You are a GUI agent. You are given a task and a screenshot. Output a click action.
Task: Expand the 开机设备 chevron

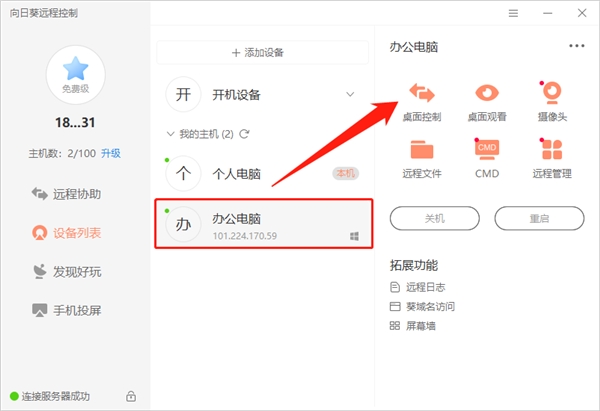(350, 94)
